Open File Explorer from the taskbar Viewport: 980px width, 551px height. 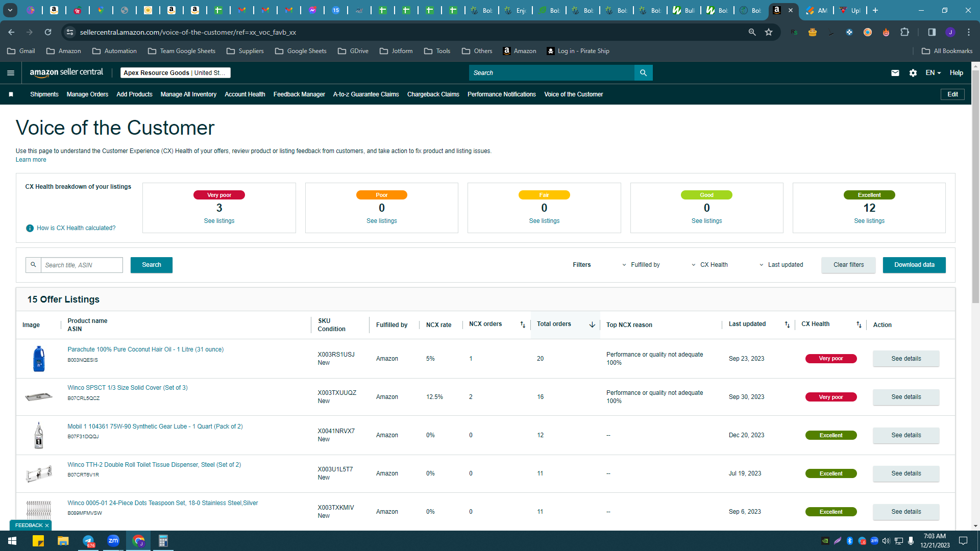63,541
